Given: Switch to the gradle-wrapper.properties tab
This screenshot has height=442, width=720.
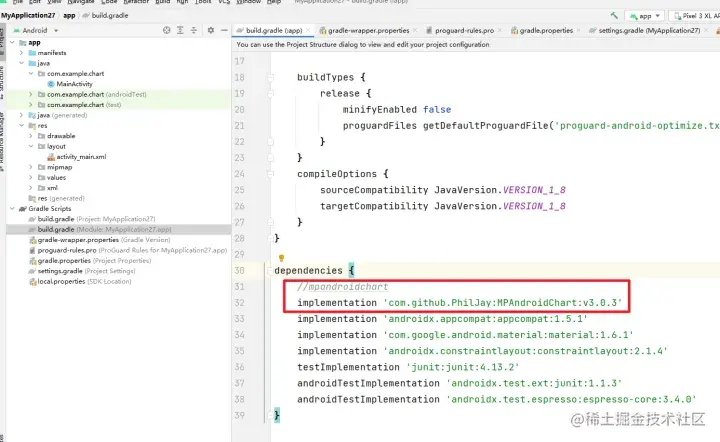Looking at the screenshot, I should click(368, 30).
